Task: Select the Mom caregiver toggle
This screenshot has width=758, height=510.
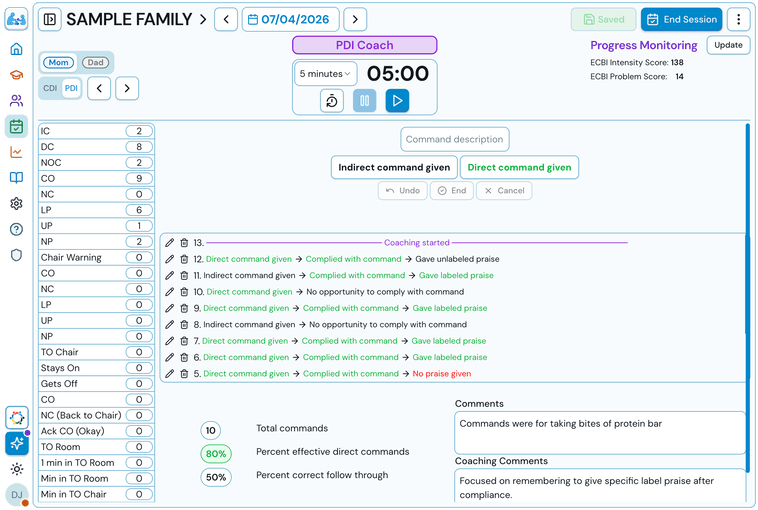Action: point(58,62)
